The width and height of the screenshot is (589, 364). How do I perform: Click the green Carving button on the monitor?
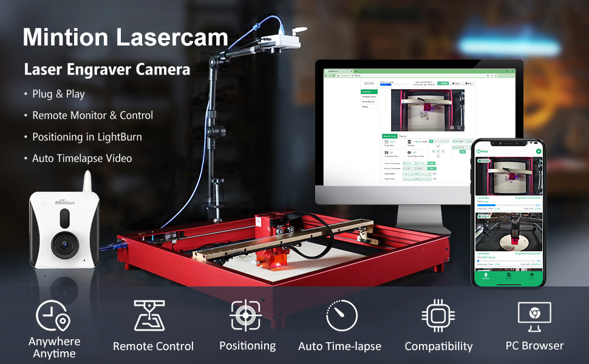pyautogui.click(x=443, y=83)
